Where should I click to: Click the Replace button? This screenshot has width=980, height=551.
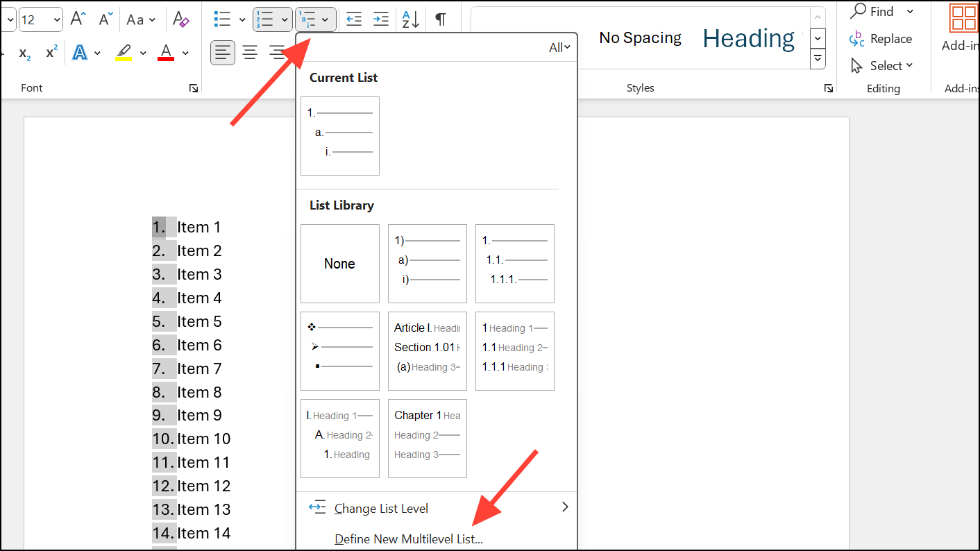[x=881, y=39]
